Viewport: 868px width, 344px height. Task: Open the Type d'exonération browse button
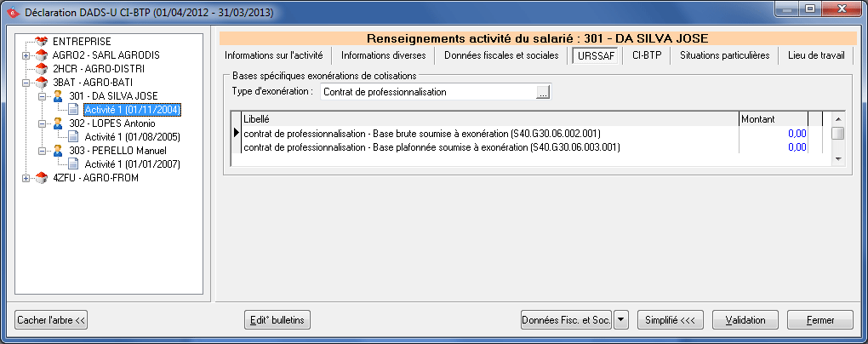[543, 92]
